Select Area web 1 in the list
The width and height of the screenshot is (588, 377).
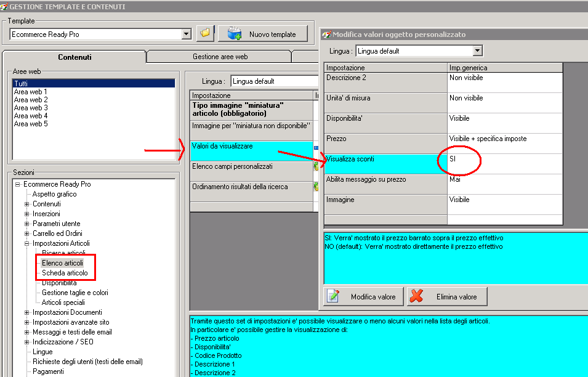(30, 92)
